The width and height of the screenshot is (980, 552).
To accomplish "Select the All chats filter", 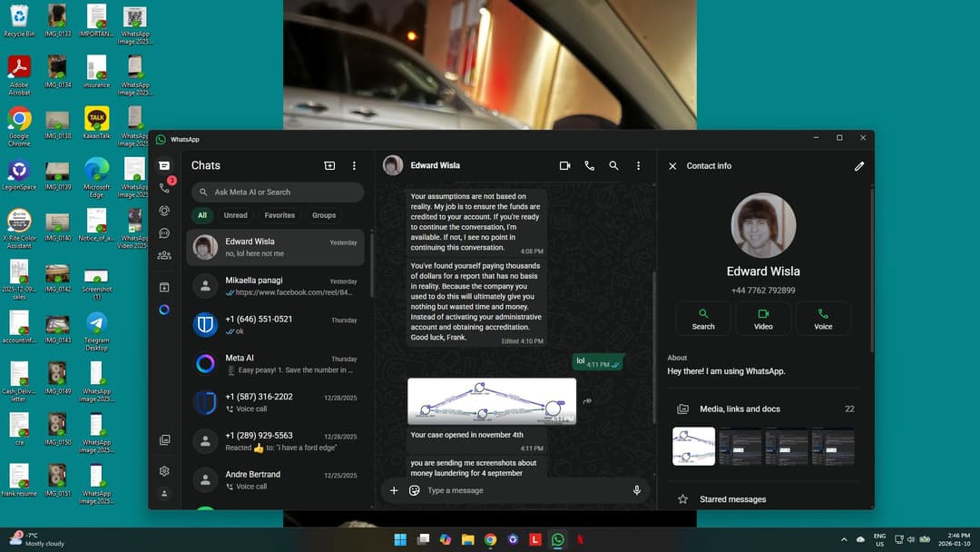I will point(202,215).
